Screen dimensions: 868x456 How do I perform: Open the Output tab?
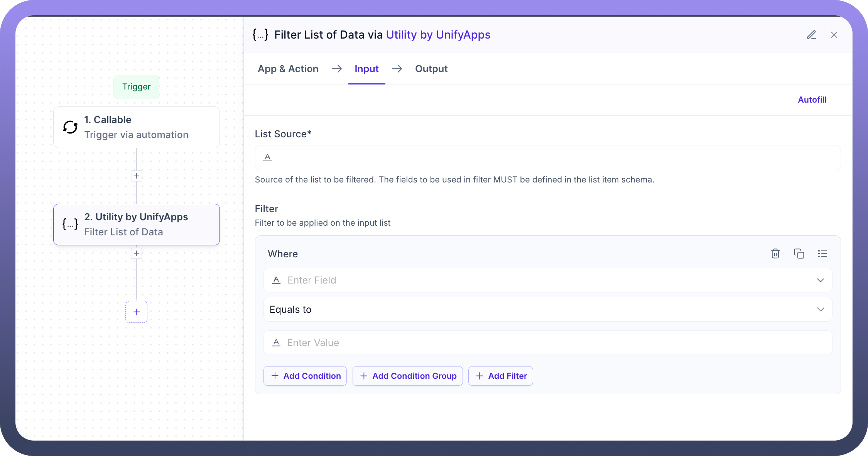431,69
